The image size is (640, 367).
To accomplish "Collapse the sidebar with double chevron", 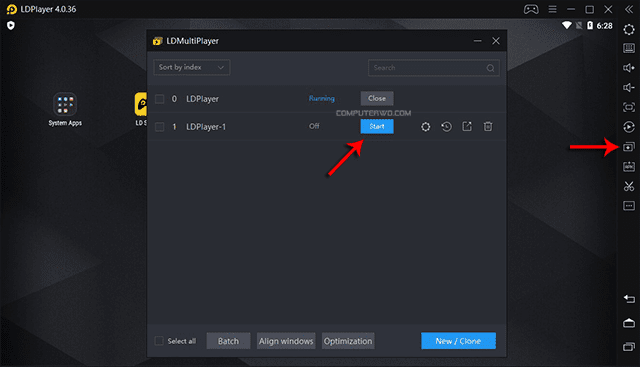I will (629, 9).
